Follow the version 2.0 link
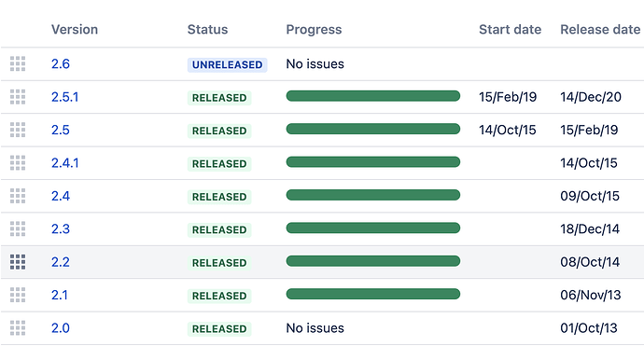Viewport: 644px width, 346px height. coord(61,328)
